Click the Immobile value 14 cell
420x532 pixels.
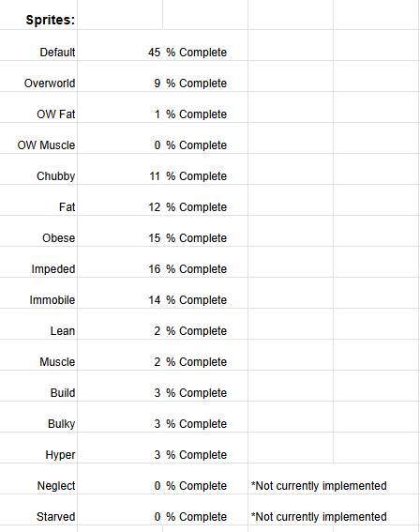pos(120,293)
